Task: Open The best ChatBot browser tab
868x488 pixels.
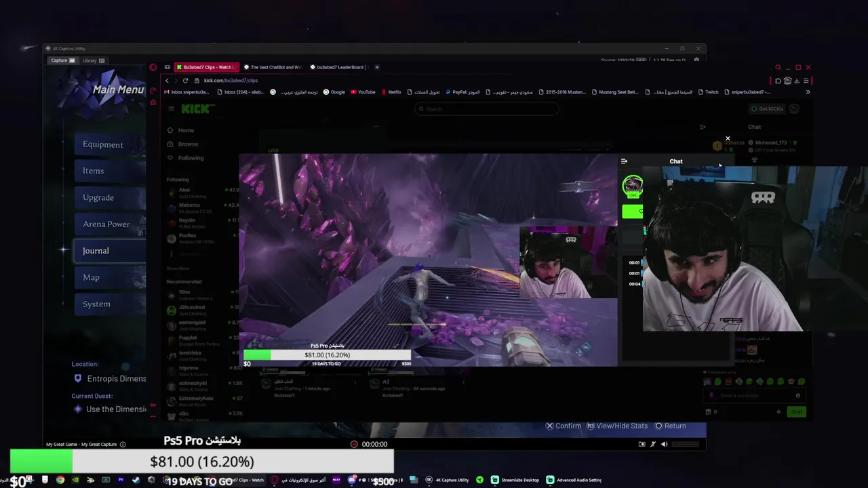Action: pyautogui.click(x=272, y=67)
